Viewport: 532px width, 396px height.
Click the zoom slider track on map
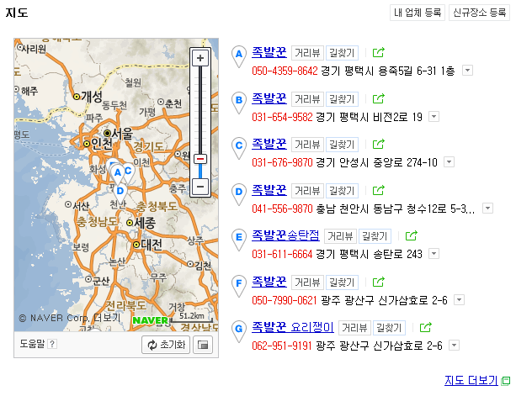[200, 122]
